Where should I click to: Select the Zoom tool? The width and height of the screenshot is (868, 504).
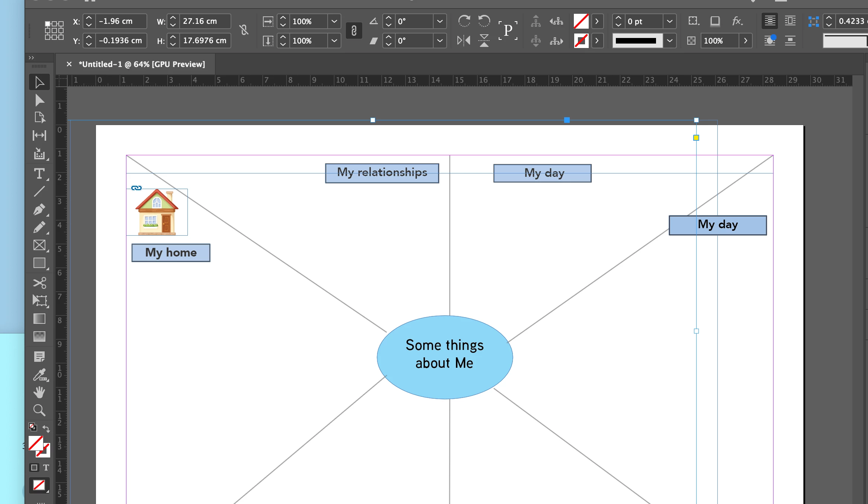[x=39, y=410]
